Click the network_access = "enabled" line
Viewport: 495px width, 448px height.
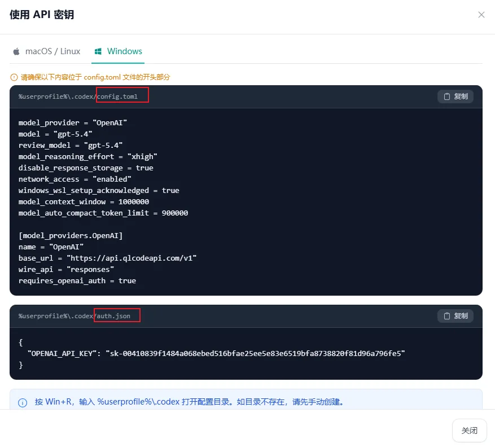[x=75, y=179]
